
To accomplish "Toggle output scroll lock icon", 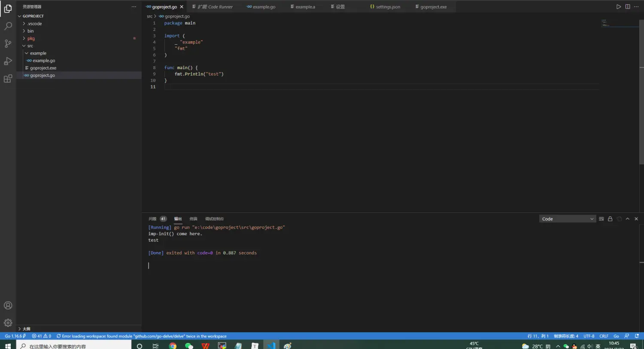I will pos(610,219).
